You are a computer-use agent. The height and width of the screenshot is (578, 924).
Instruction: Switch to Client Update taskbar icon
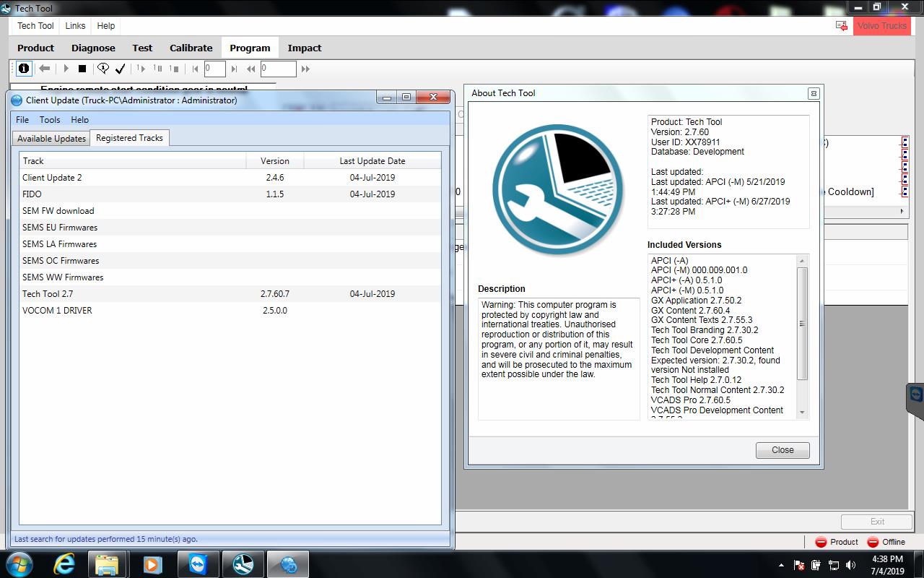(287, 564)
